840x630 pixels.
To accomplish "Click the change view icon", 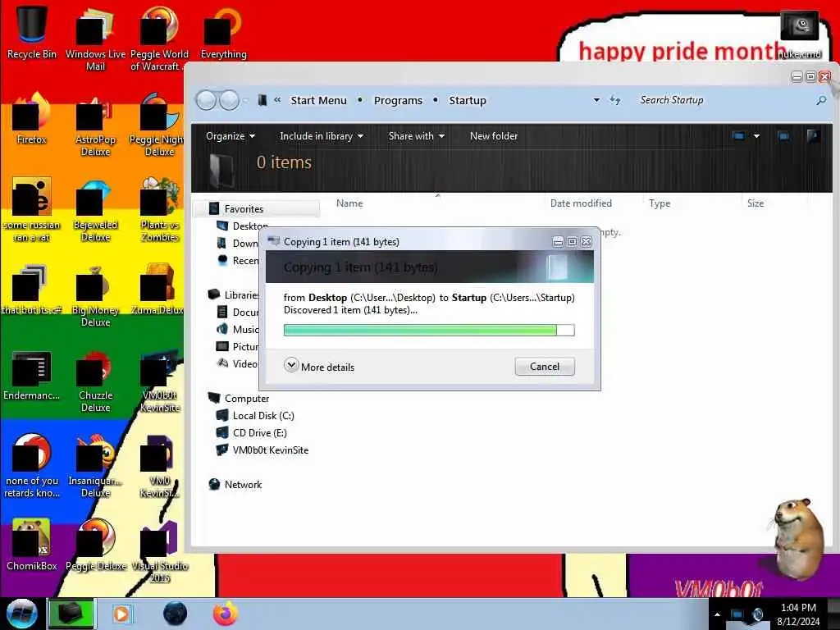I will click(738, 136).
